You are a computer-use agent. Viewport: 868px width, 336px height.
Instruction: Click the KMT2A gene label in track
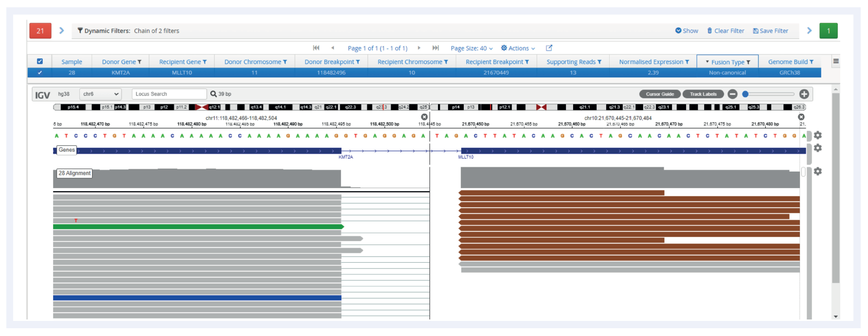pos(346,157)
